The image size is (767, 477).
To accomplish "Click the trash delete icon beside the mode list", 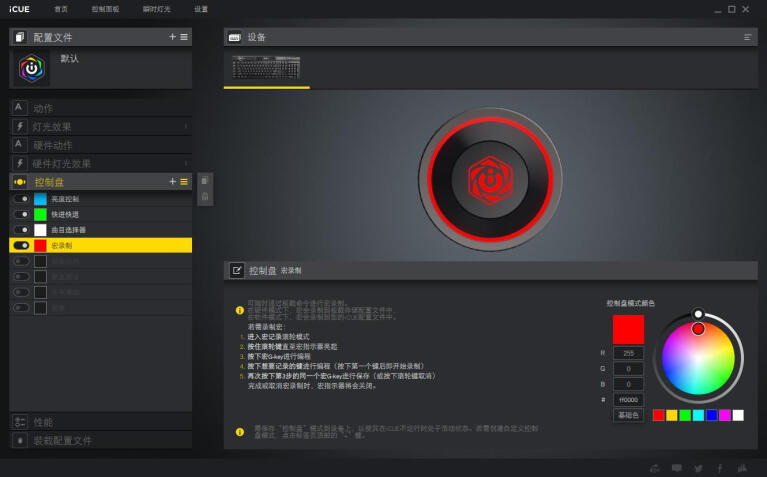I will pos(205,197).
